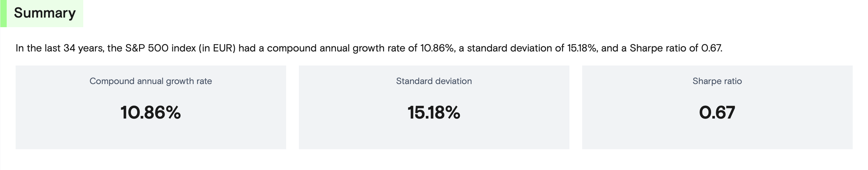Click "standard deviation of" phrase in sentence
Image resolution: width=868 pixels, height=170 pixels.
click(516, 48)
